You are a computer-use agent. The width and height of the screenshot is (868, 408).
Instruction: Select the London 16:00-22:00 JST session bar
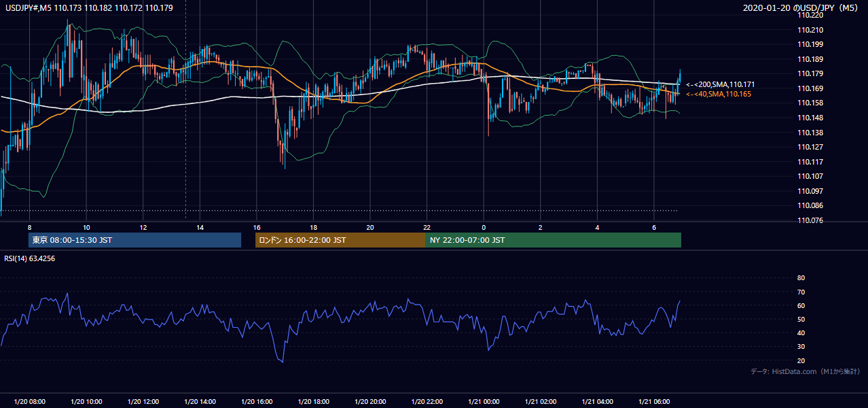340,240
